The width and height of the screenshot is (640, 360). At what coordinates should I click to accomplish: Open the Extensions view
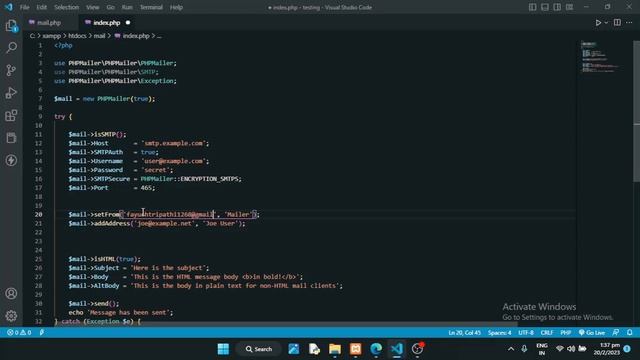tap(11, 116)
